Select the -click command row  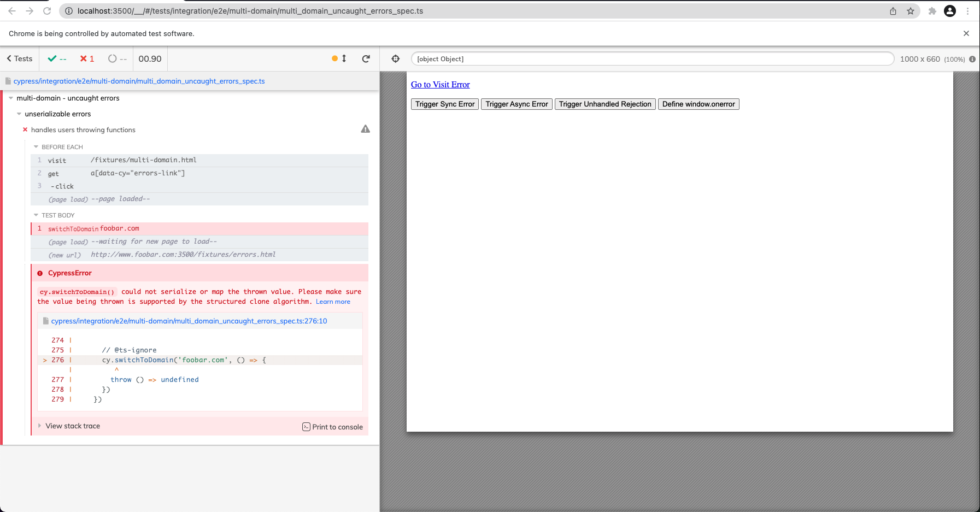199,186
